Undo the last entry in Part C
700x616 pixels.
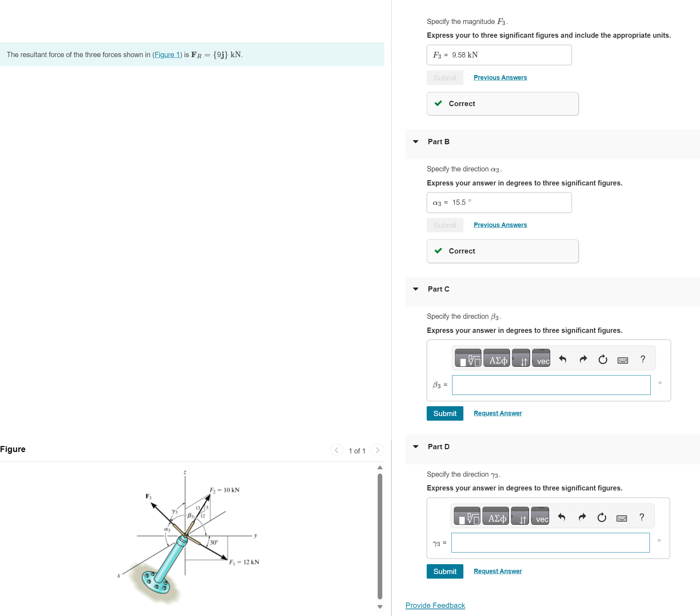click(563, 359)
